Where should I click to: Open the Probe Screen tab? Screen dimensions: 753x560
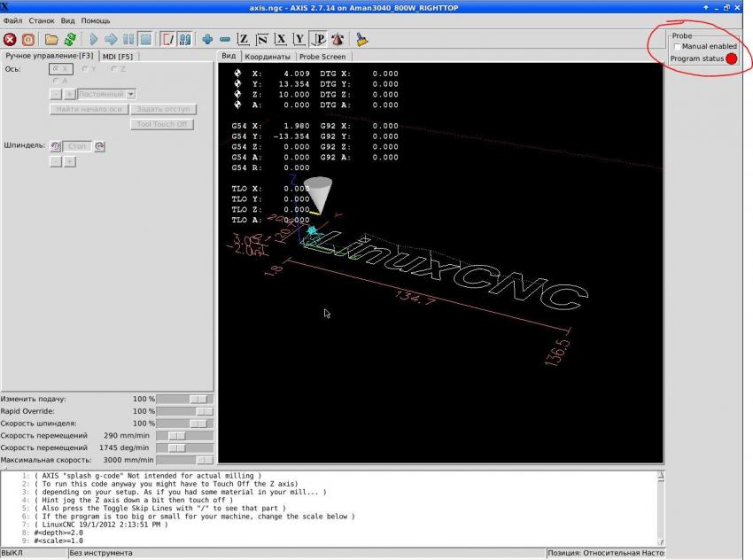[x=322, y=56]
